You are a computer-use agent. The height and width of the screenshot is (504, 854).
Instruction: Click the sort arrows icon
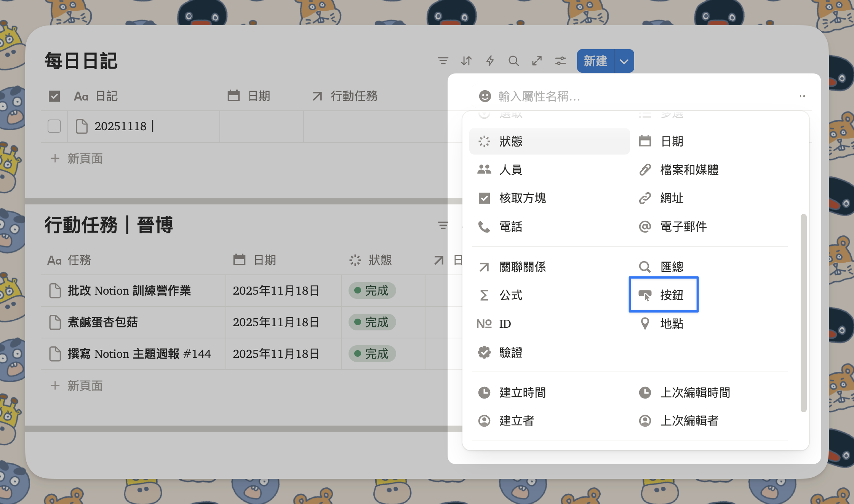point(466,61)
